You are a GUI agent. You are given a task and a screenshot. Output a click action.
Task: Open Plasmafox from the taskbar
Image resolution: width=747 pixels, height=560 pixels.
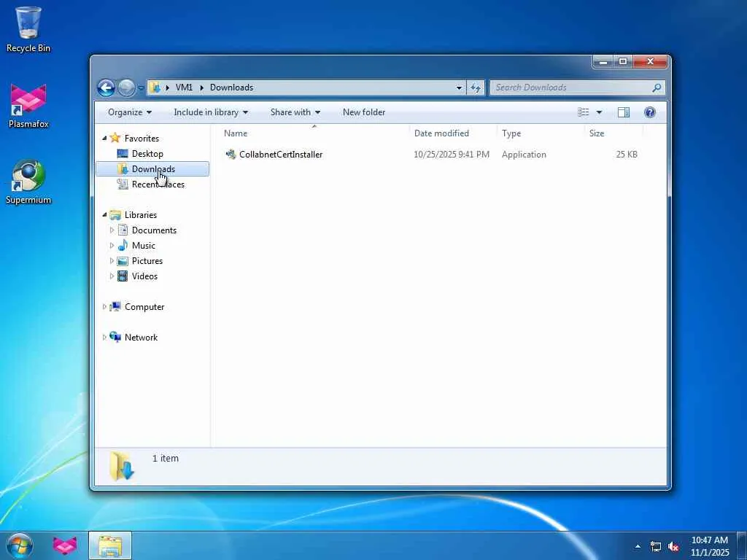(65, 545)
